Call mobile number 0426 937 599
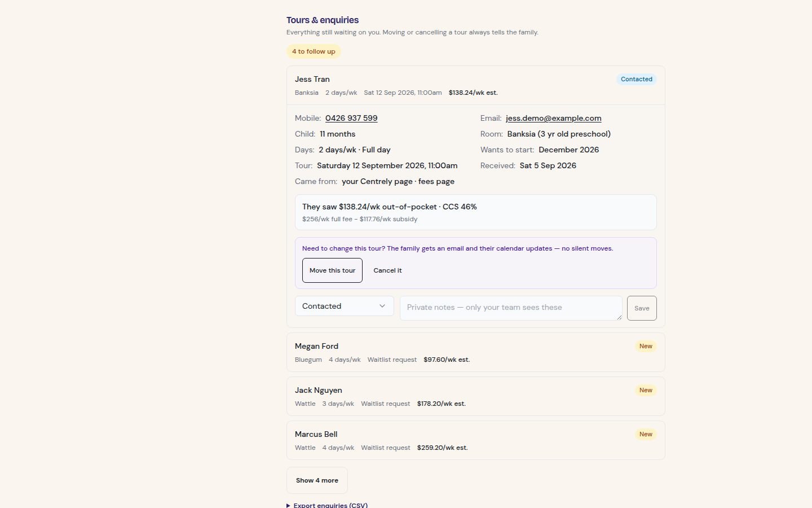The width and height of the screenshot is (812, 508). tap(351, 118)
